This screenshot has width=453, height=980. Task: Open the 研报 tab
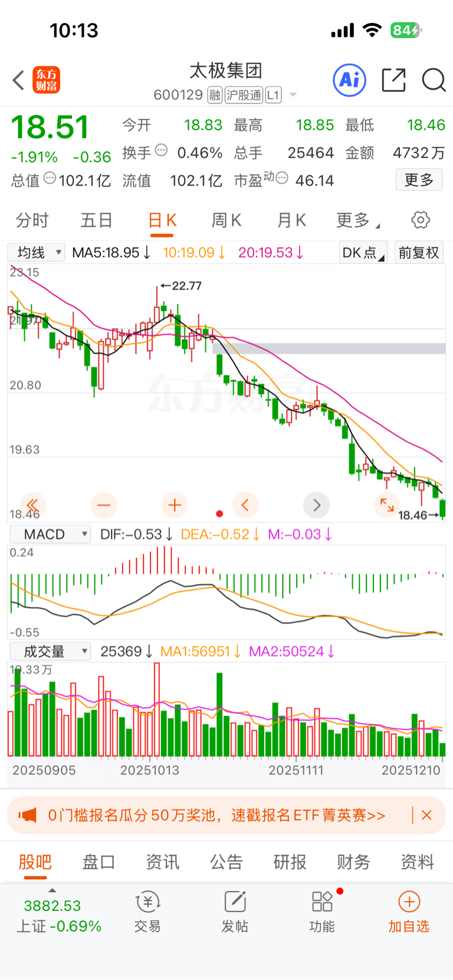[x=290, y=862]
